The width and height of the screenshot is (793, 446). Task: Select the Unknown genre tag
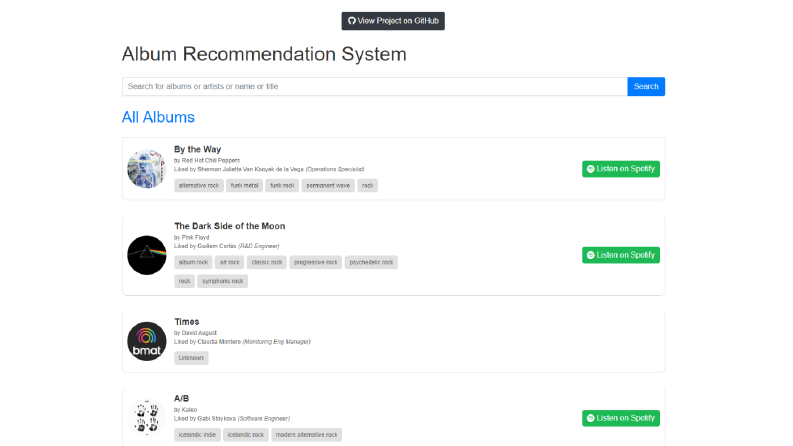click(x=191, y=358)
